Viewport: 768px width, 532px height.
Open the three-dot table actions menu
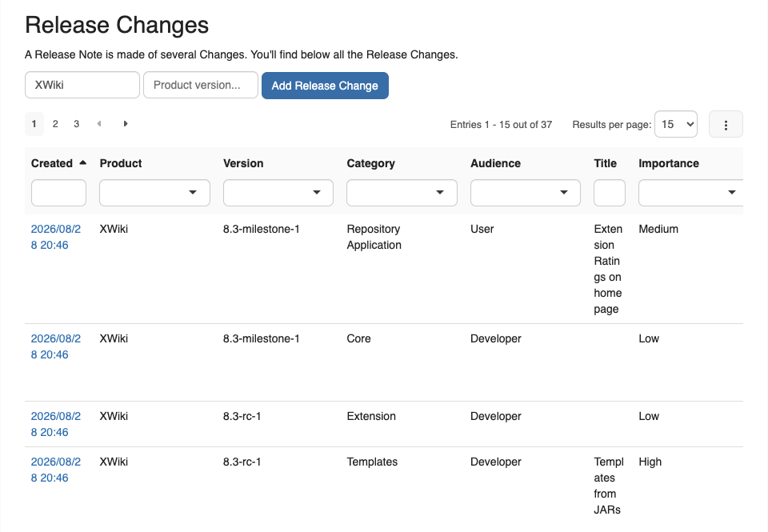(x=726, y=125)
